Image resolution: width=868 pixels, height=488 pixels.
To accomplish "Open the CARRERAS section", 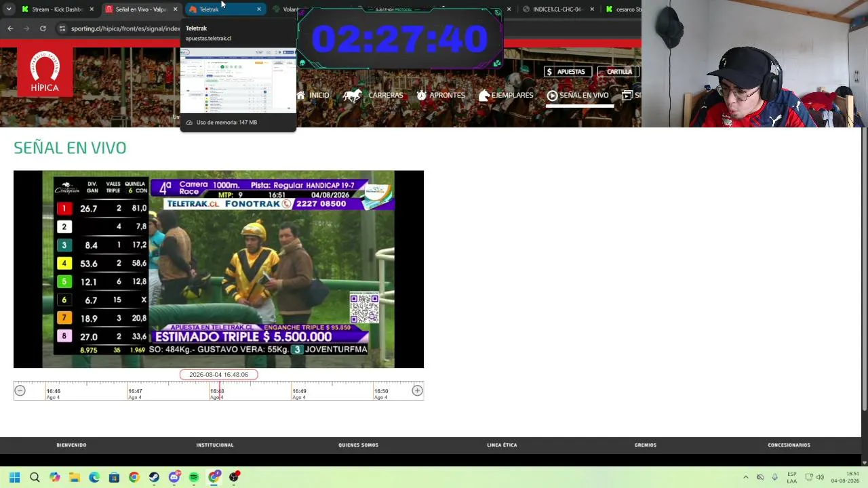I will 373,96.
